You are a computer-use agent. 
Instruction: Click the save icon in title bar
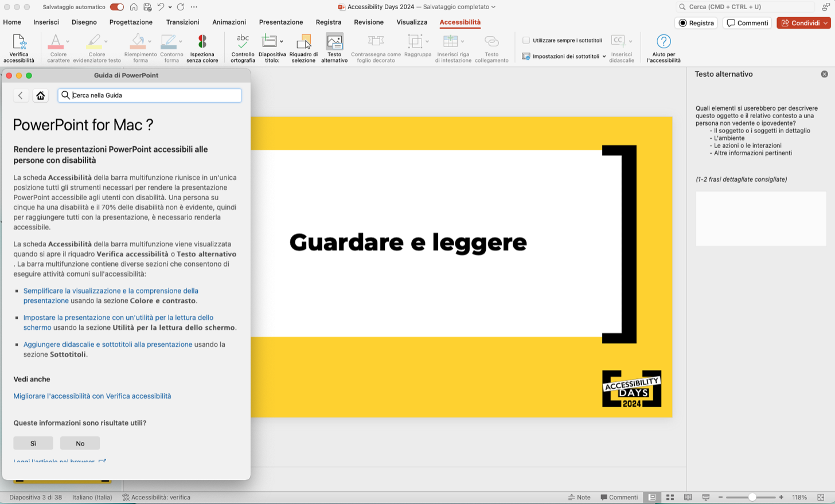(x=147, y=7)
